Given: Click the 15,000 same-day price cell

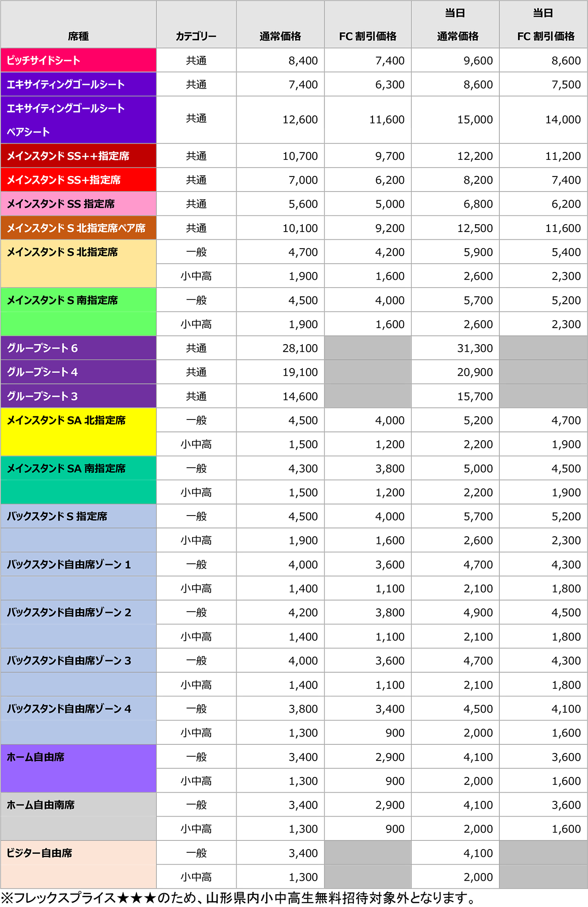Looking at the screenshot, I should pyautogui.click(x=475, y=119).
